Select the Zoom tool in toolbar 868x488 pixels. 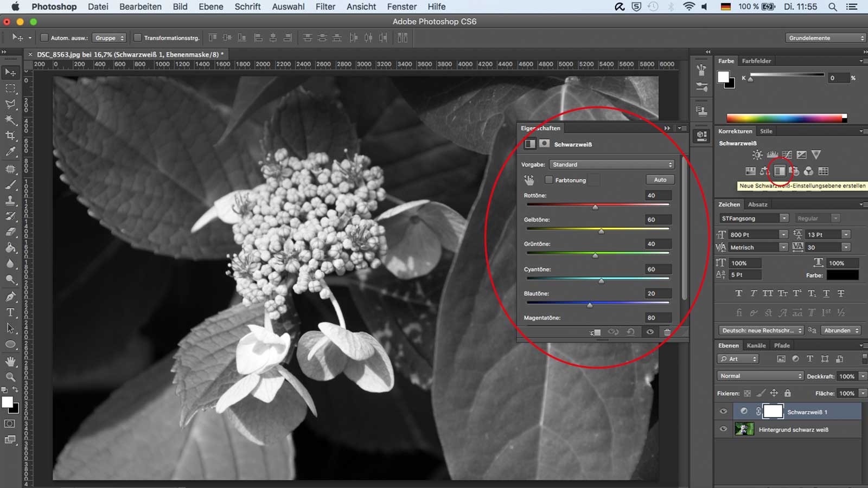(x=10, y=377)
